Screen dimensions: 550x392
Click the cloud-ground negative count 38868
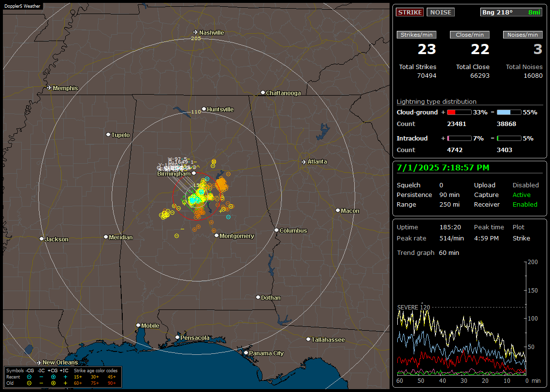(506, 124)
